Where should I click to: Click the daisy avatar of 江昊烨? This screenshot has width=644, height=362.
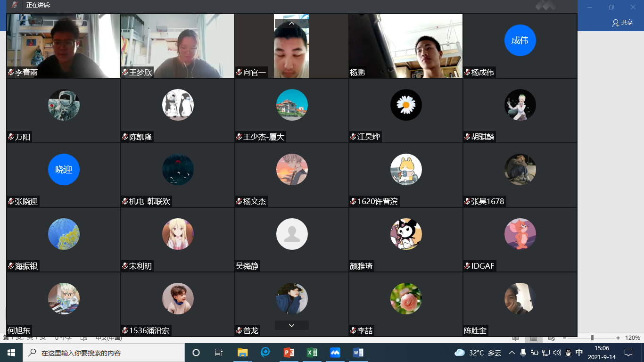pos(406,105)
